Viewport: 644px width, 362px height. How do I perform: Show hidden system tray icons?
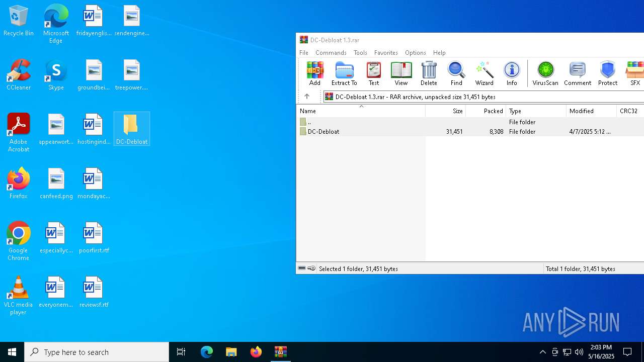coord(542,352)
